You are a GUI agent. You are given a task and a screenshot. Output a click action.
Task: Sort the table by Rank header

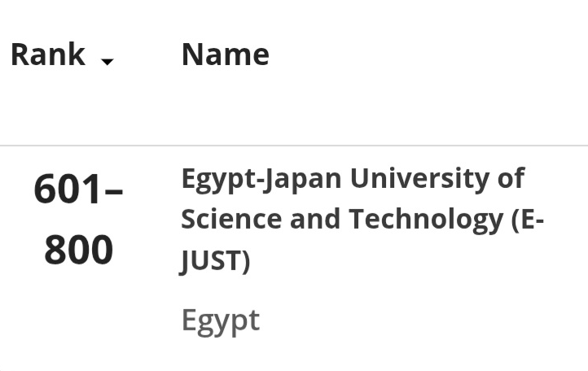48,55
